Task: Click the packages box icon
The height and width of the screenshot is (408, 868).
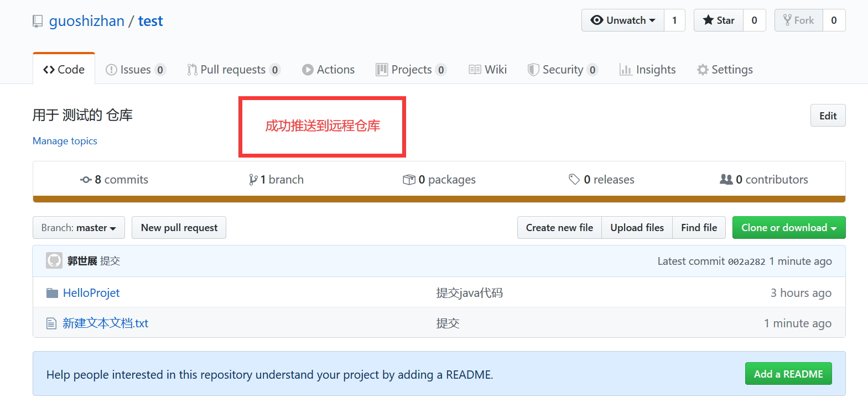Action: 409,180
